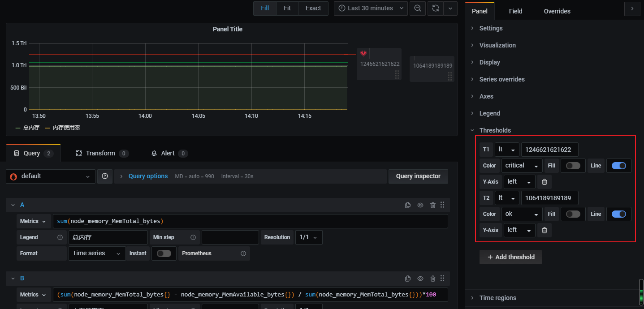Toggle T1 threshold Fill switch

(x=573, y=166)
